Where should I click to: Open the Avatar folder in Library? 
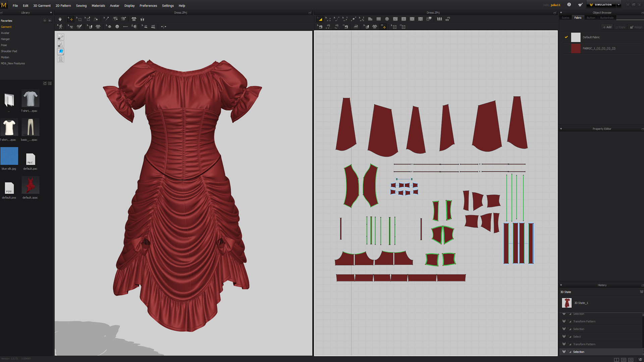coord(5,33)
